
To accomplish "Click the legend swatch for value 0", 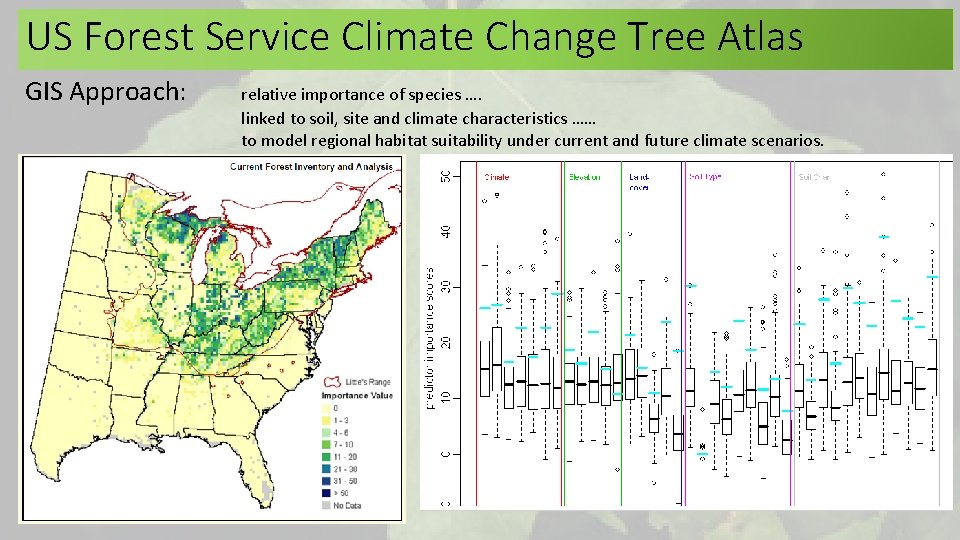I will pos(326,408).
